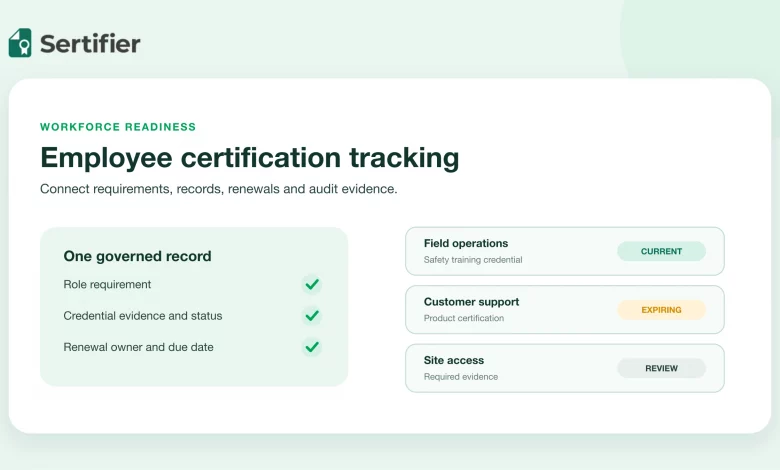Viewport: 780px width, 470px height.
Task: Click the WORKFORCE READINESS label
Action: pos(118,127)
